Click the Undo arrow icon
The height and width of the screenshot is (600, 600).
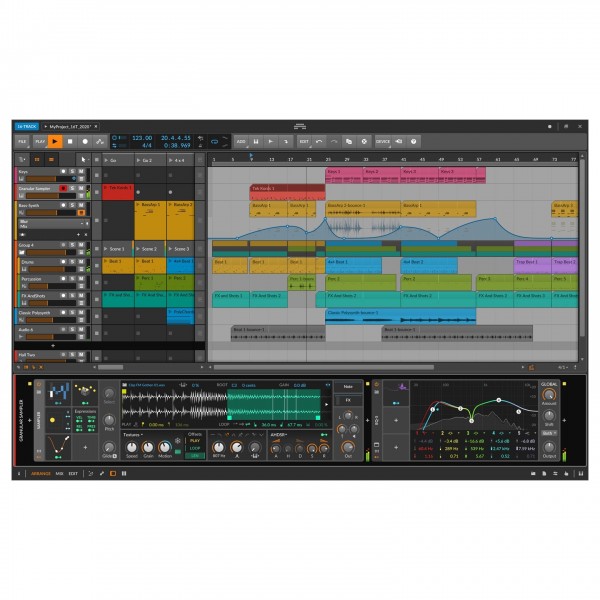(x=319, y=142)
